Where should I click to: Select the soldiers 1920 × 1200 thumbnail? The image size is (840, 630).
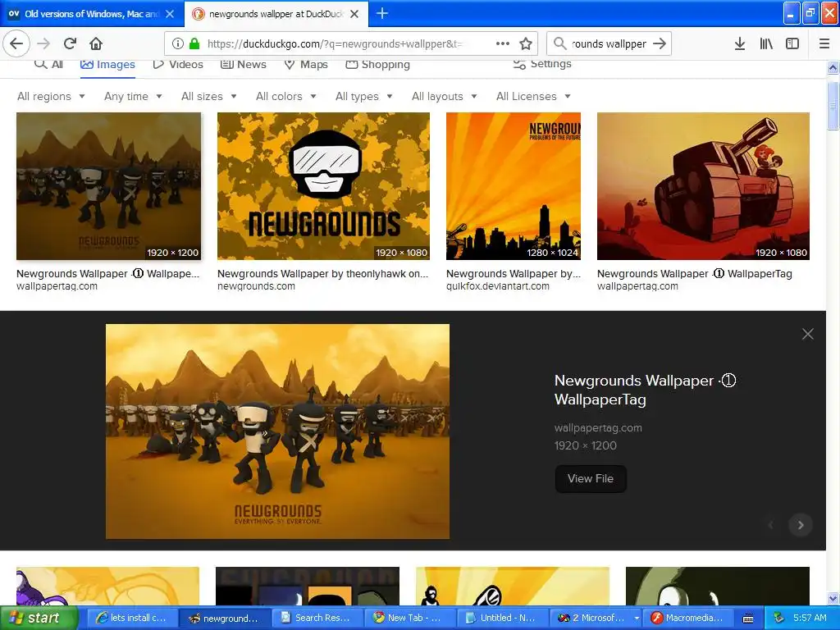pyautogui.click(x=109, y=186)
